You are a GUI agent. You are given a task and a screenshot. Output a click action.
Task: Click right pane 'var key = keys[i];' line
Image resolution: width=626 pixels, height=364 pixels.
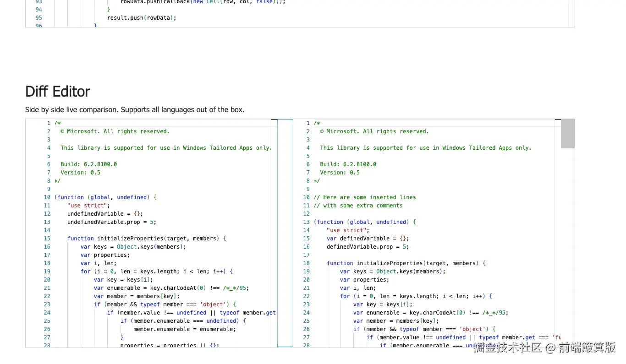383,304
